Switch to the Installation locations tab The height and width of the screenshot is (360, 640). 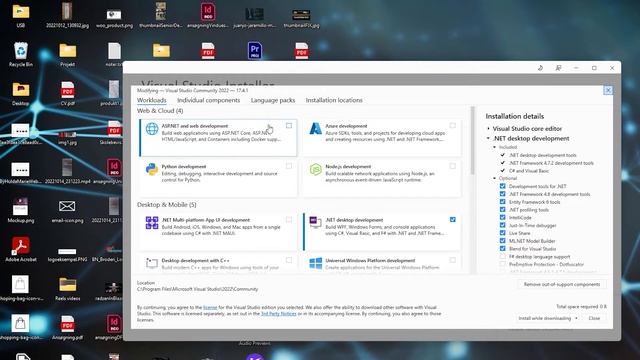click(334, 100)
